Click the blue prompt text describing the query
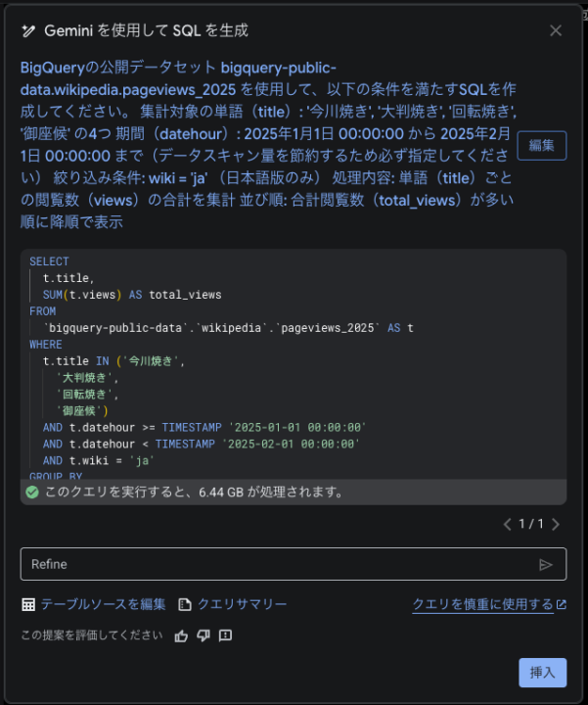This screenshot has height=705, width=588. [x=267, y=145]
